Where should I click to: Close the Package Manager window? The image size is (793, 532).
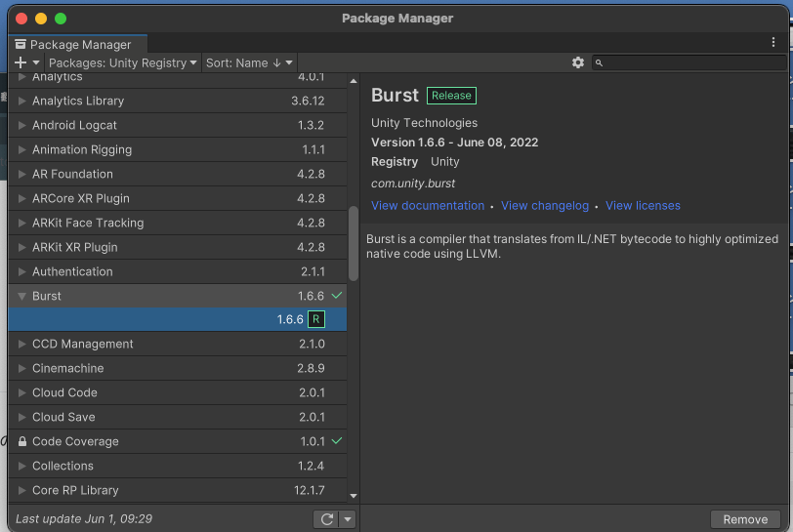coord(21,19)
